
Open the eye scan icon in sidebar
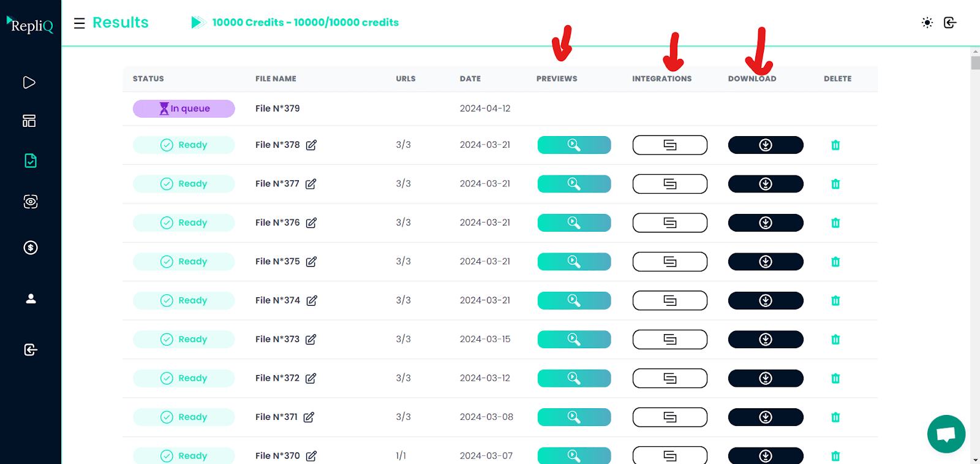(x=31, y=202)
